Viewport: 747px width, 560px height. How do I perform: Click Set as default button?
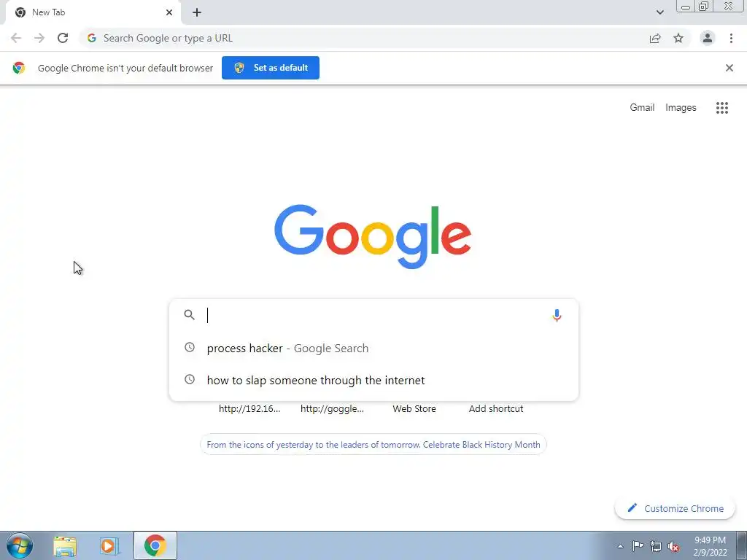[x=271, y=68]
